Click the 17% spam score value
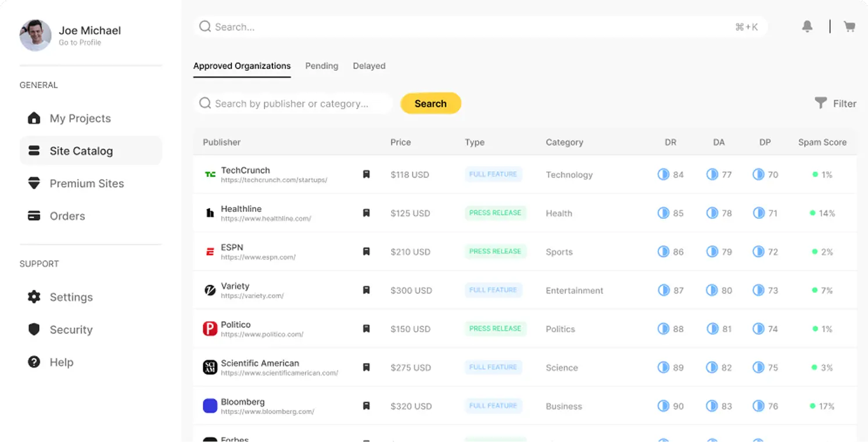The image size is (868, 442). tap(827, 407)
